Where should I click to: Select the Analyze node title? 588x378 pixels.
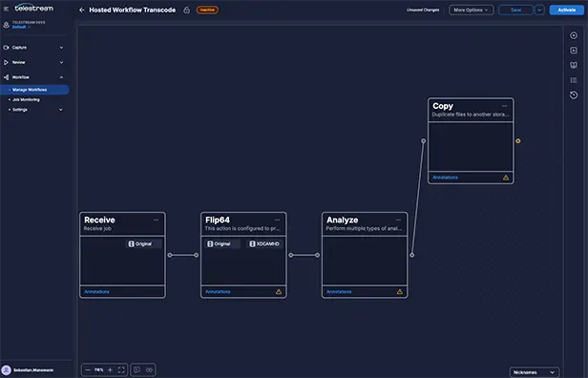coord(342,220)
